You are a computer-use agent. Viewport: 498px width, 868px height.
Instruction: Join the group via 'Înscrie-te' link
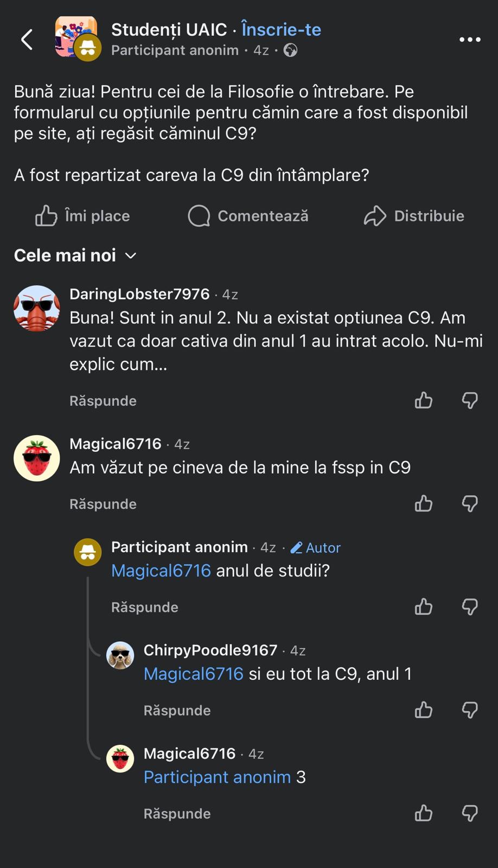(x=281, y=29)
